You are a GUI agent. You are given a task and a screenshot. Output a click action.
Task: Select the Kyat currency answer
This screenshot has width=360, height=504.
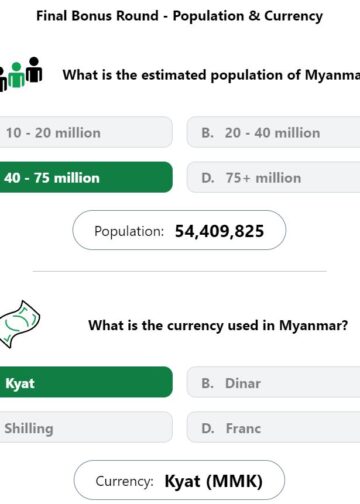point(86,382)
